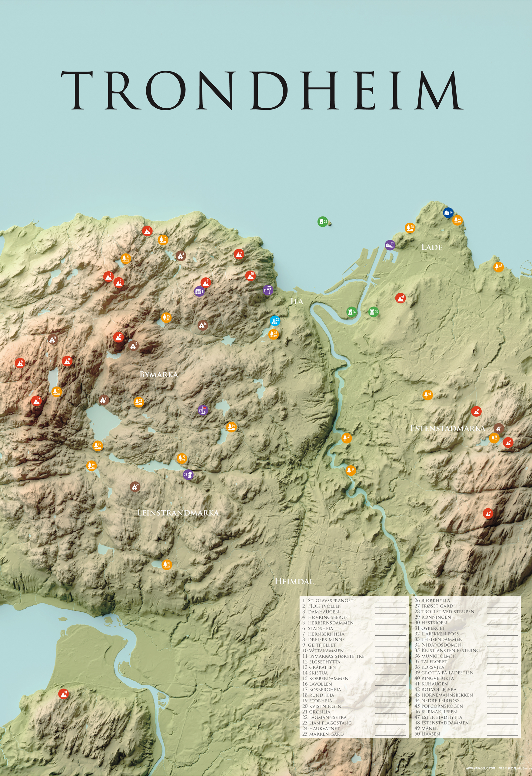
Task: Select the red Øyberget peak marker 31
Action: 63,694
